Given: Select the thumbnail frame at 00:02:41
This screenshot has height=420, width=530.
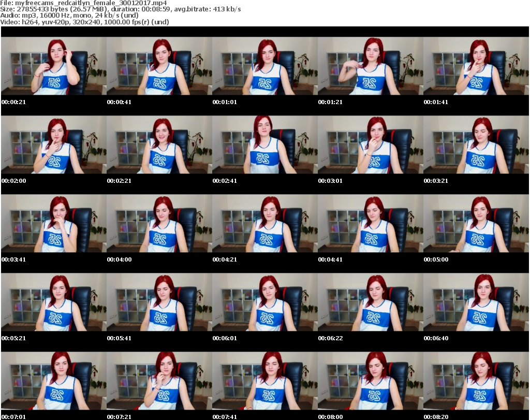Looking at the screenshot, I should pyautogui.click(x=264, y=144).
